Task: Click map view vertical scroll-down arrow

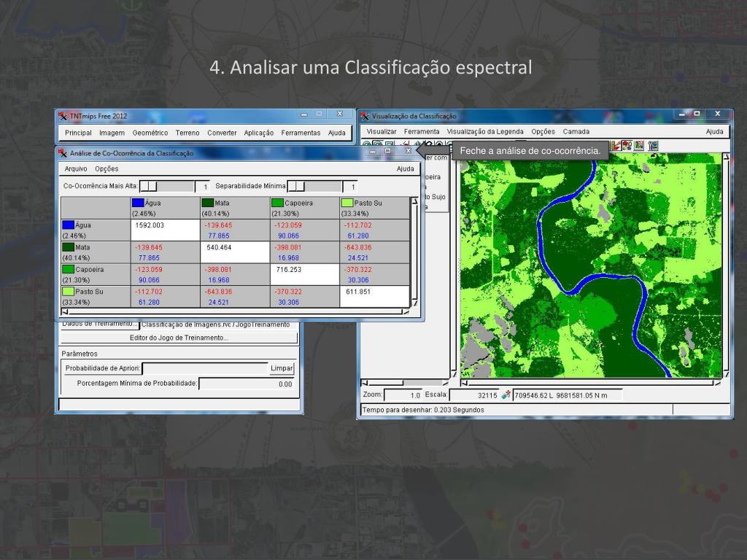Action: (726, 373)
